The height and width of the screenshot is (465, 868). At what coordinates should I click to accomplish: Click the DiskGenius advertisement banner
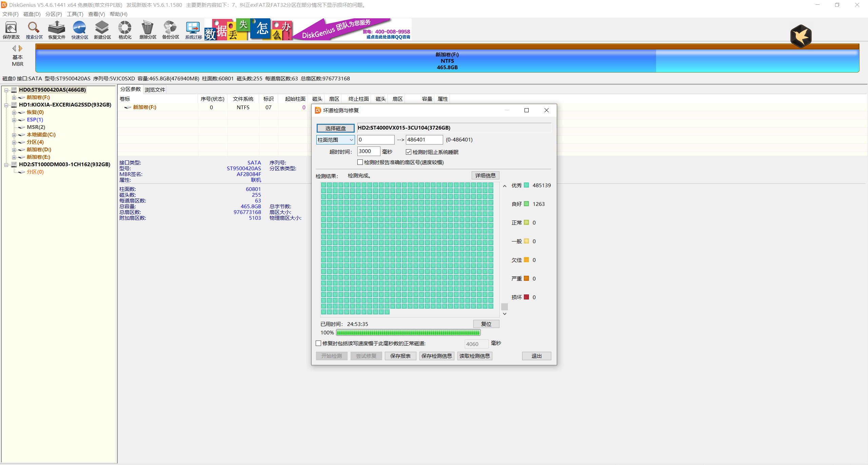coord(308,30)
